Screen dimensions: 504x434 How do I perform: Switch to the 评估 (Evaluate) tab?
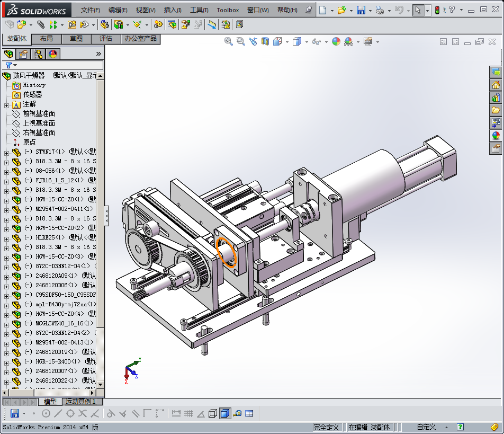[x=106, y=39]
